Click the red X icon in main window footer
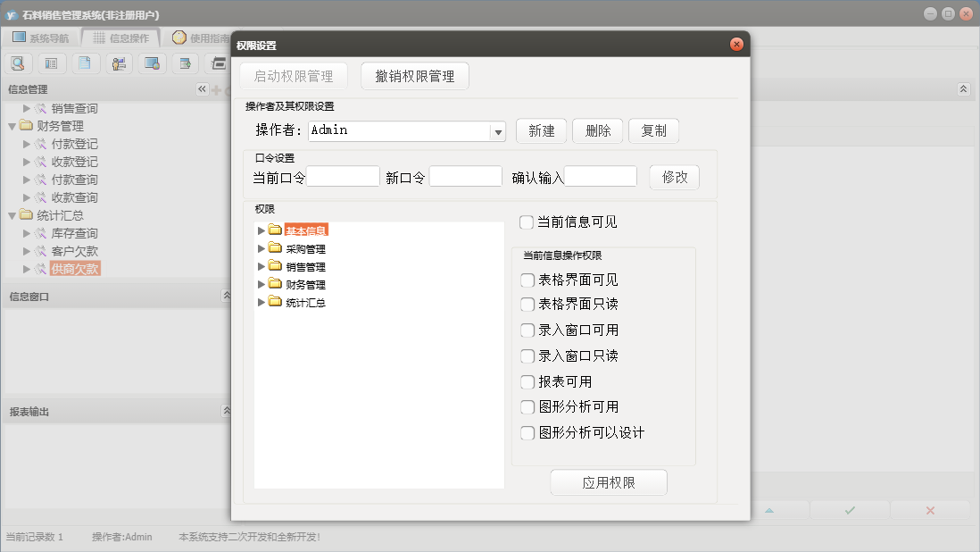 coord(930,511)
